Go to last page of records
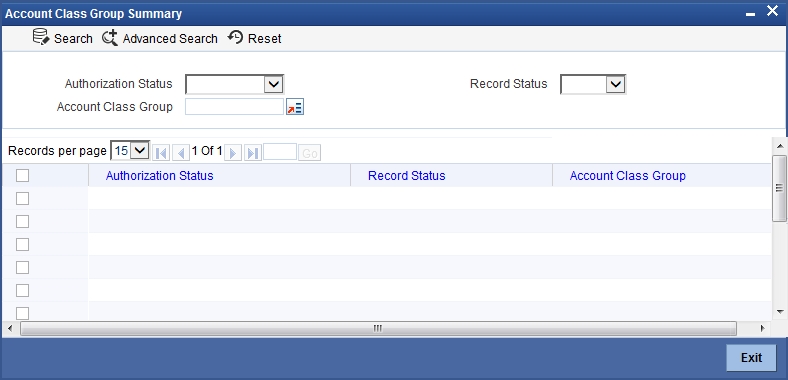788x380 pixels. pos(253,153)
